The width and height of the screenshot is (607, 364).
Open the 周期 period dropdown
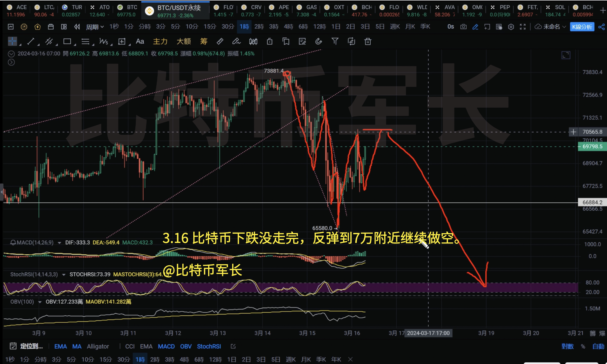pyautogui.click(x=95, y=27)
